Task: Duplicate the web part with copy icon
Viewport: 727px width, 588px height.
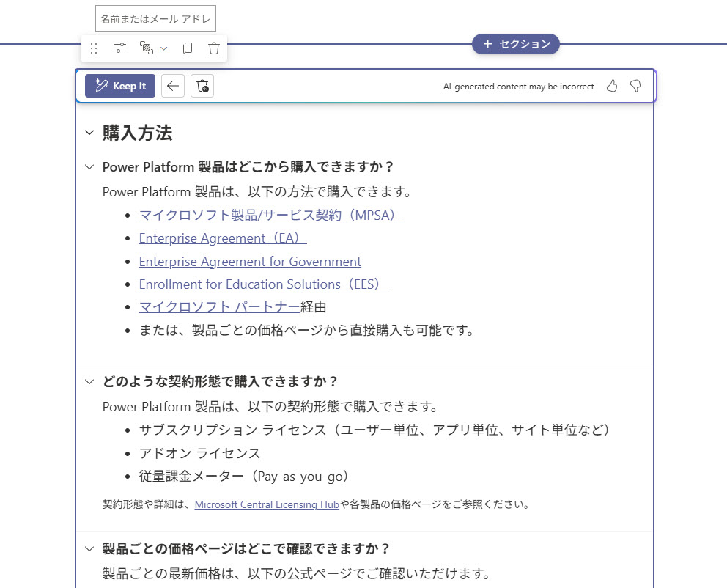Action: (x=188, y=48)
